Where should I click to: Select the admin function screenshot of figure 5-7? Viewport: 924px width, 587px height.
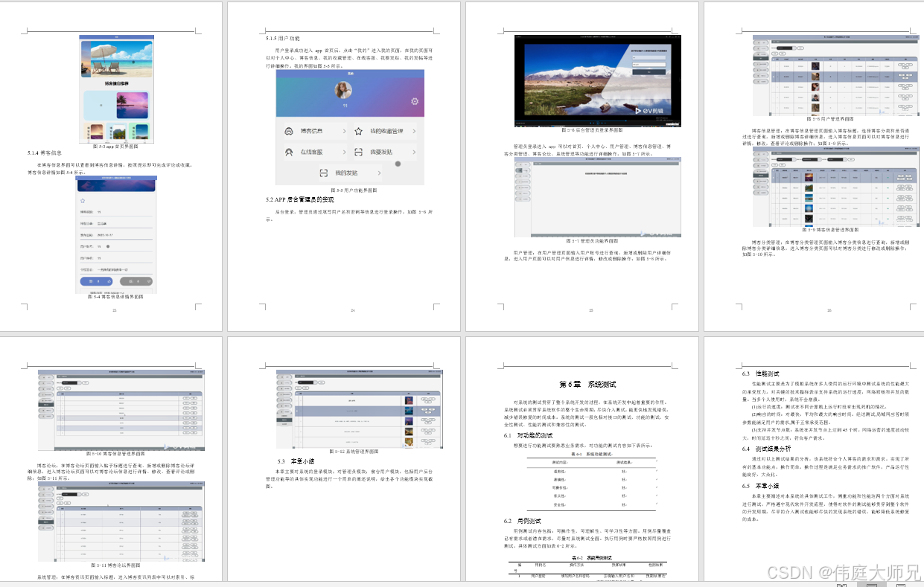tap(598, 197)
